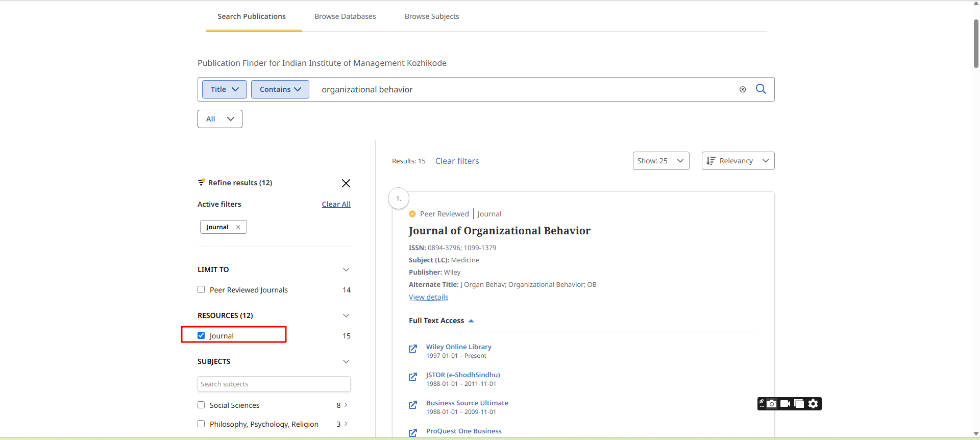The image size is (980, 440).
Task: Click the video record icon
Action: point(786,404)
